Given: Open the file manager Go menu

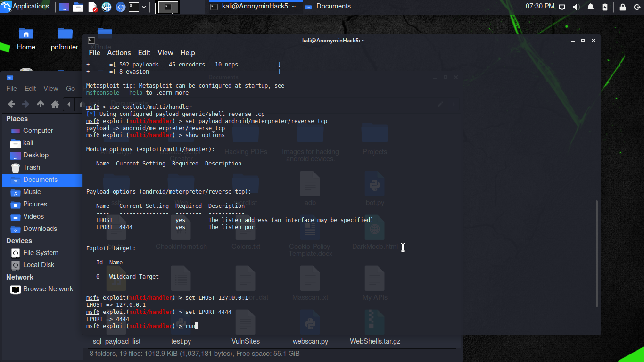Looking at the screenshot, I should pos(71,89).
